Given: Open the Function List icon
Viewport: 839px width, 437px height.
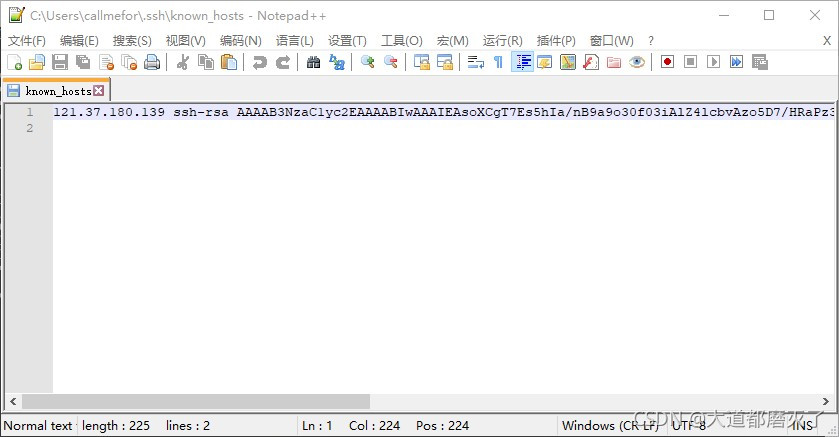Looking at the screenshot, I should 591,63.
